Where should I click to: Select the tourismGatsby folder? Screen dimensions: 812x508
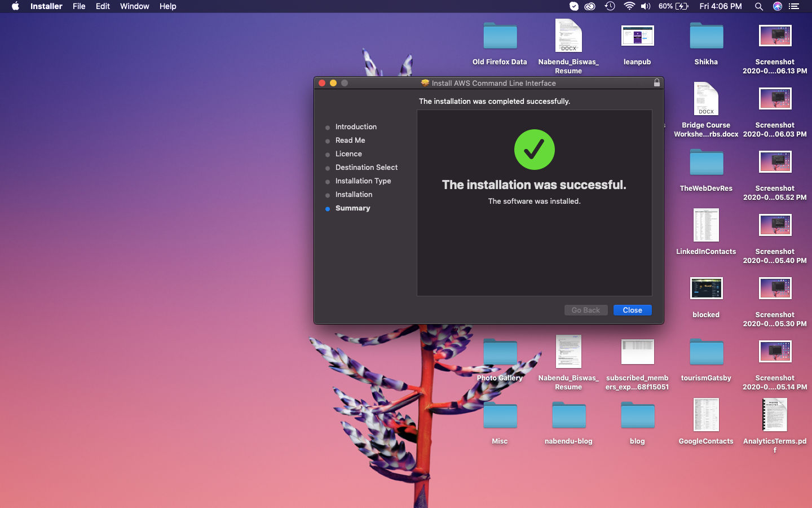point(706,352)
